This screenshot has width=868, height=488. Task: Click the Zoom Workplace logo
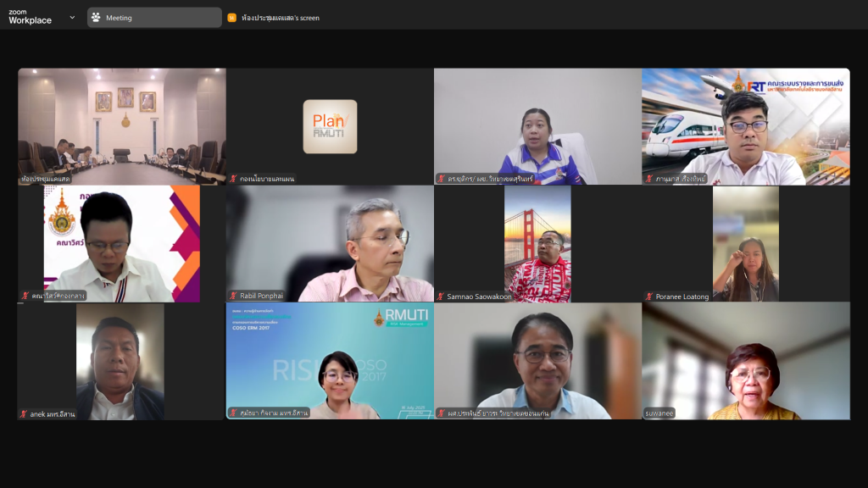tap(30, 17)
